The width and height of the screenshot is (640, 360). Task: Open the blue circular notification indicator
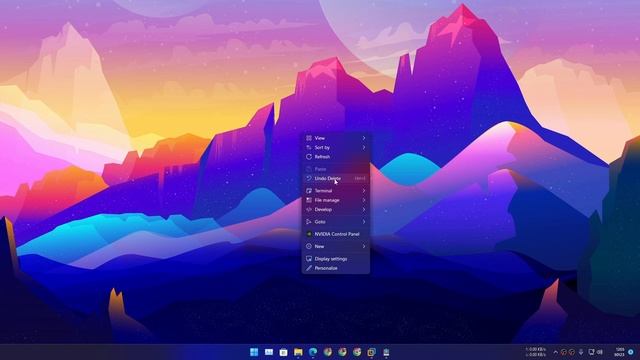tap(631, 352)
